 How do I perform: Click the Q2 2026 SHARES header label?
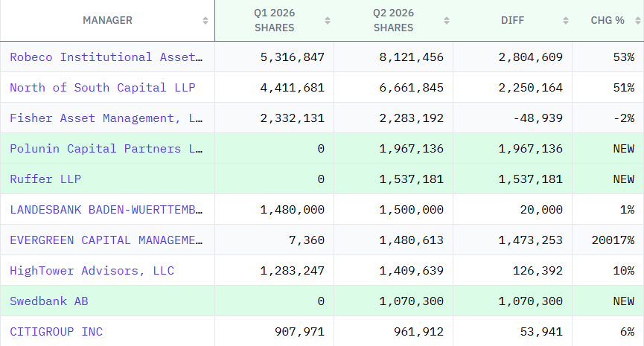coord(393,21)
